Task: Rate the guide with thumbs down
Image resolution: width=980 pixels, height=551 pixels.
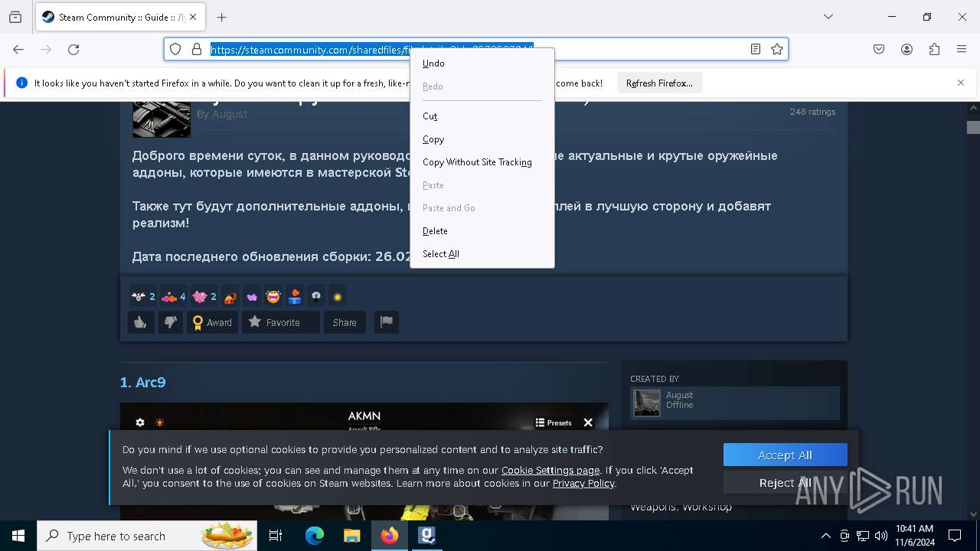Action: 170,322
